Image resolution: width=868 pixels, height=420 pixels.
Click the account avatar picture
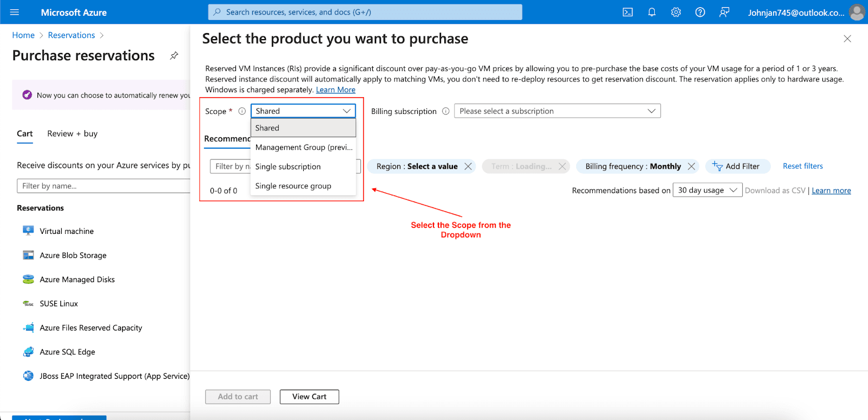point(857,12)
